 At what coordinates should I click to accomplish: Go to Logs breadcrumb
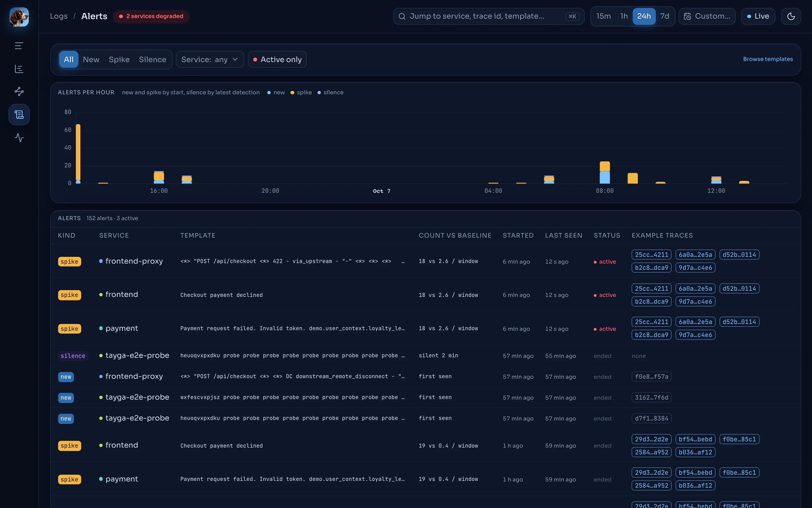[x=59, y=16]
